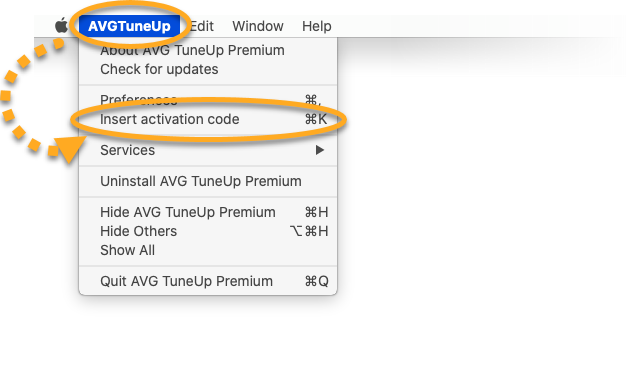Close the highlighted AVGTuneUp menu
Image resolution: width=627 pixels, height=382 pixels.
[129, 26]
